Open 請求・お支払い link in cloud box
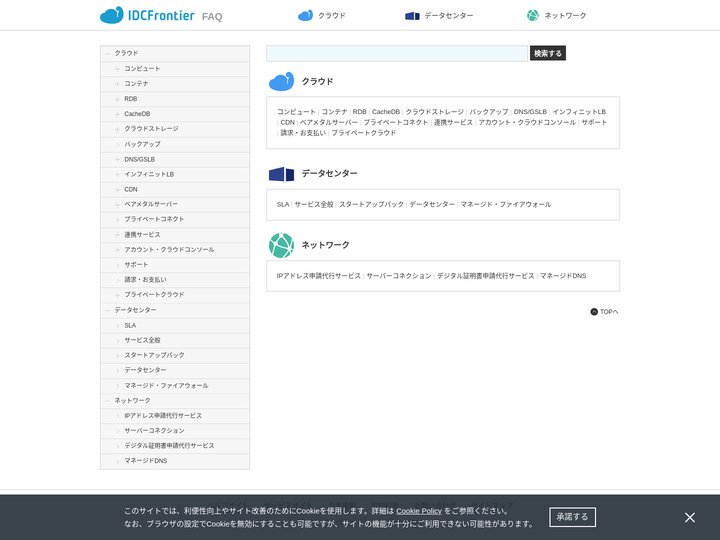720x540 pixels. coord(304,133)
